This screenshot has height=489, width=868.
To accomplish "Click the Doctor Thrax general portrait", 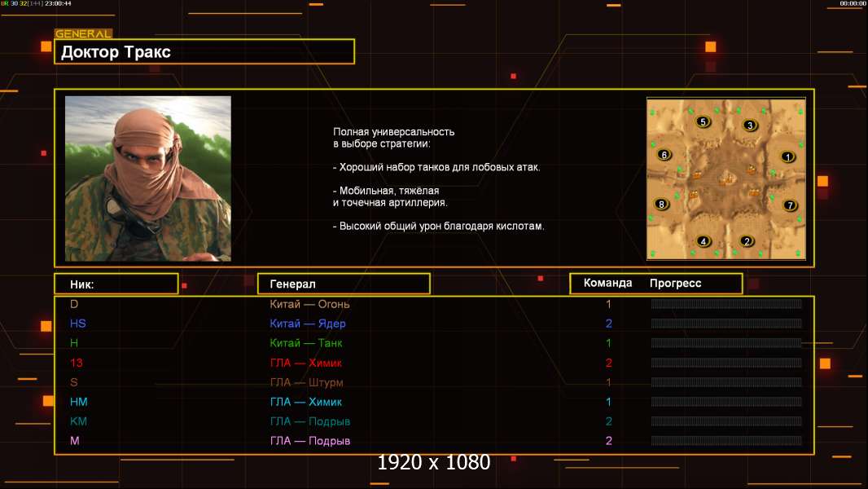I will pyautogui.click(x=148, y=178).
